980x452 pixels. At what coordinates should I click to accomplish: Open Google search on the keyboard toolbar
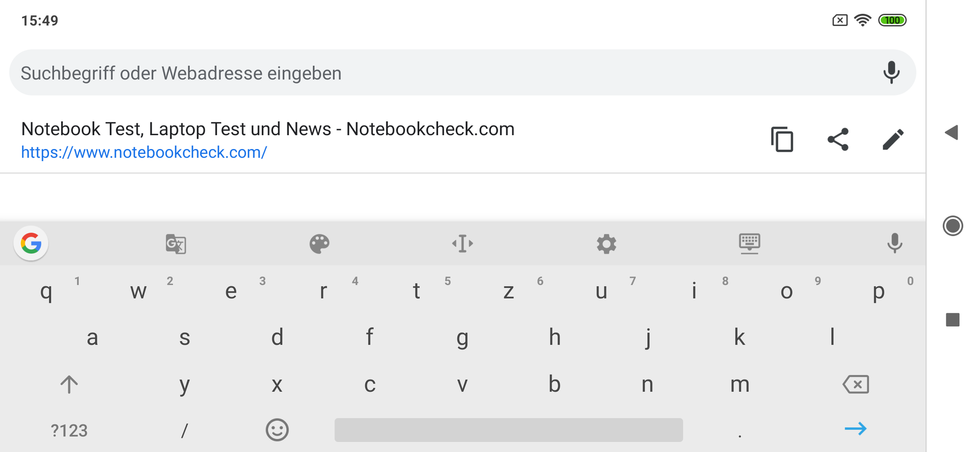[31, 243]
